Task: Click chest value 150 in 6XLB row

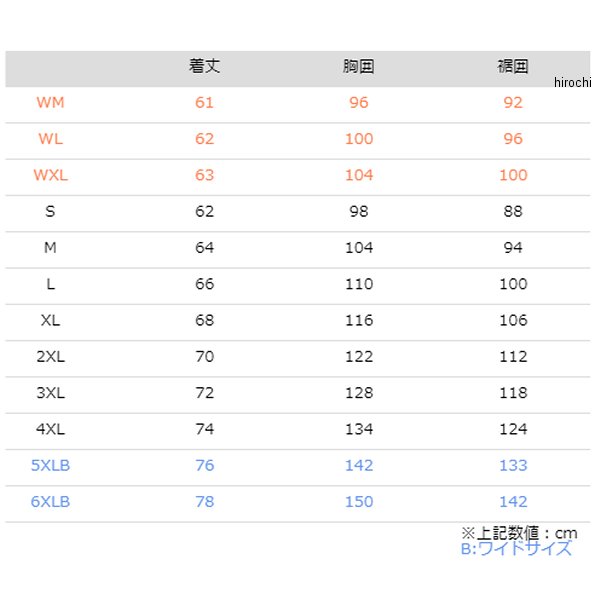Action: (x=358, y=502)
